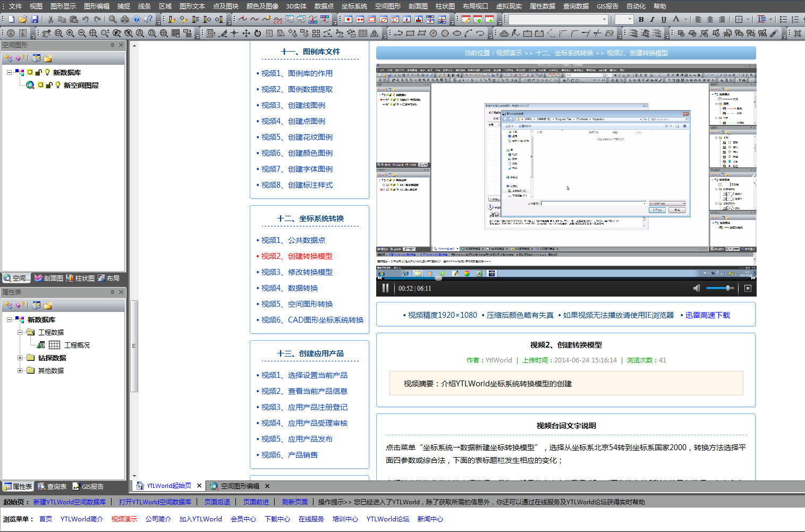The width and height of the screenshot is (805, 532).
Task: Close the YTLWorld起始页 tab
Action: coord(199,486)
